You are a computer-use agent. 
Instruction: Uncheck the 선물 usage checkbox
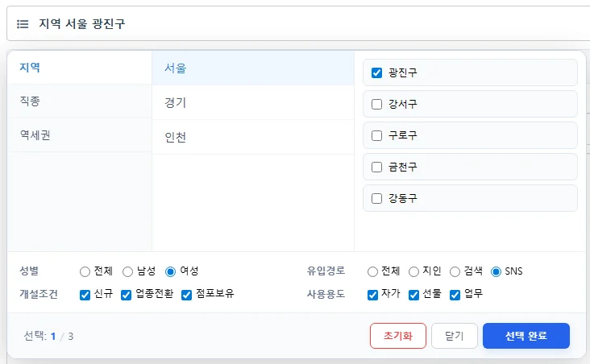[413, 296]
